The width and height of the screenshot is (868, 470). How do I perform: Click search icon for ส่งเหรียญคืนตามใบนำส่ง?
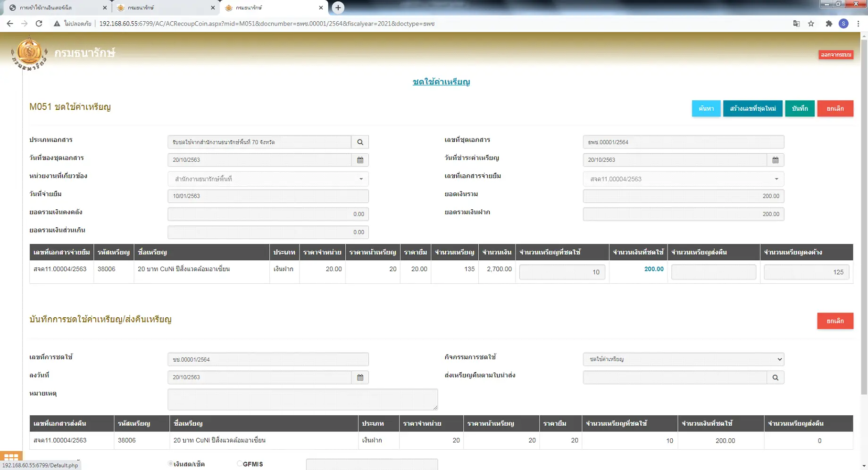[775, 377]
